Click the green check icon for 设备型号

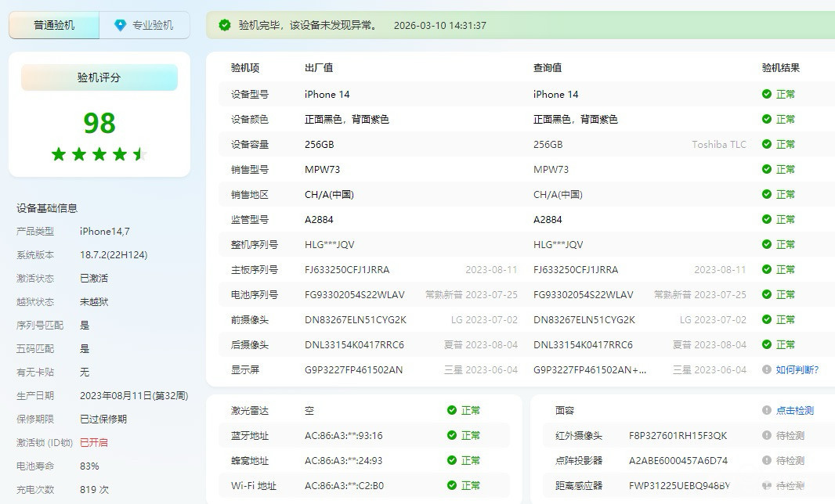(x=767, y=94)
